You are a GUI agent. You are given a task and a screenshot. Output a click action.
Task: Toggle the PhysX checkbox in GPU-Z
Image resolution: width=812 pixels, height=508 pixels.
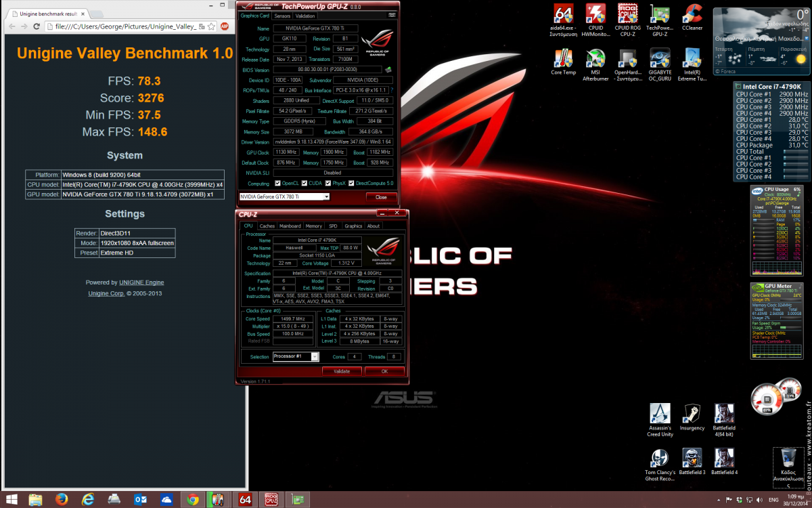pyautogui.click(x=328, y=184)
